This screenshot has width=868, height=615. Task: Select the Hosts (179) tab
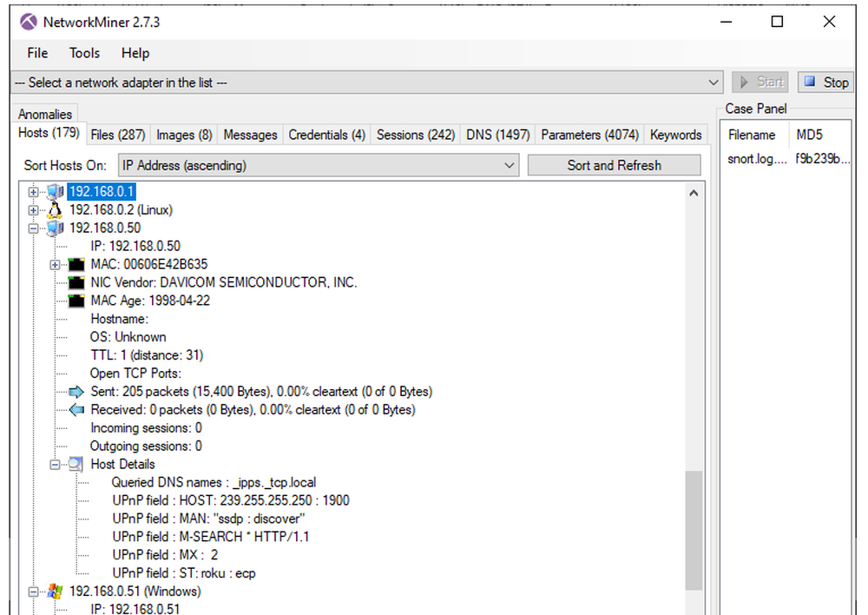click(49, 133)
